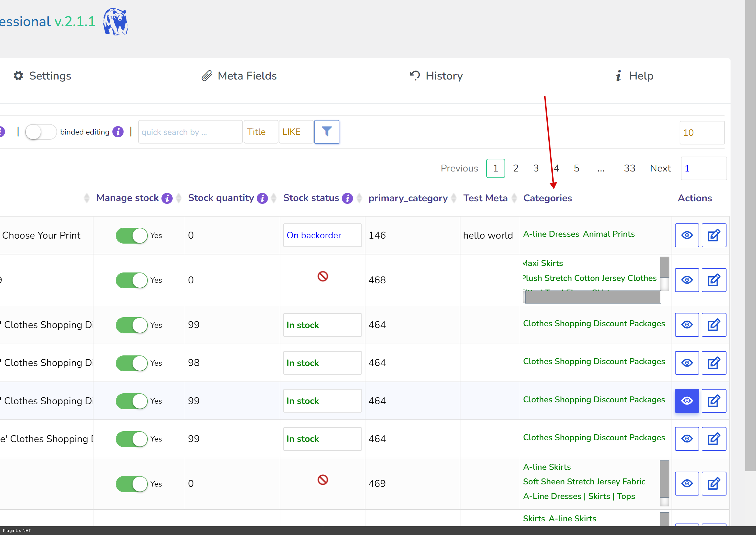Click the funnel filter icon button
The image size is (756, 535).
(x=326, y=132)
